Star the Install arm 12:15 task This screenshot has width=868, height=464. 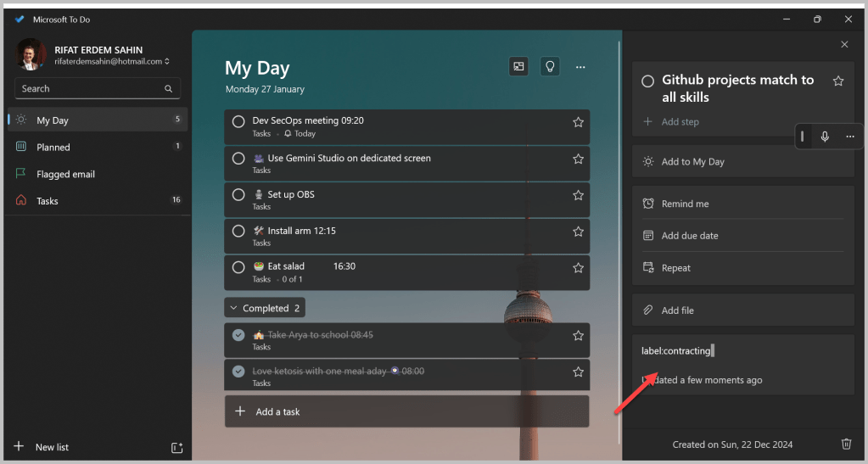tap(578, 232)
